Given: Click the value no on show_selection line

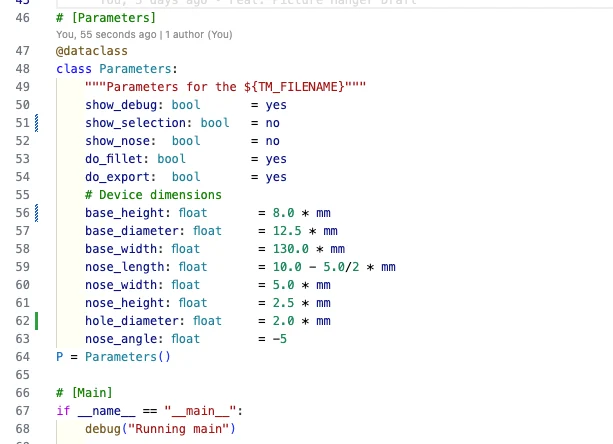Looking at the screenshot, I should (272, 123).
